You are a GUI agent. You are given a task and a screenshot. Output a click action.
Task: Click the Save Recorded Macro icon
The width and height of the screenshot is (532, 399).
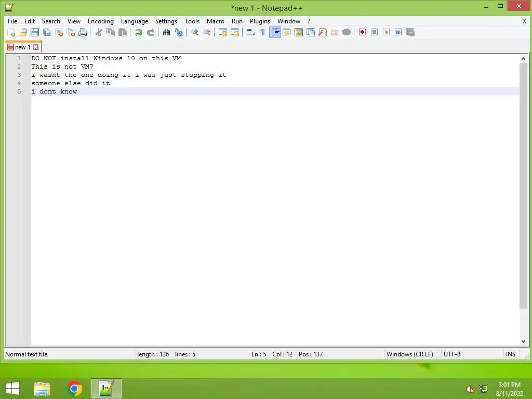coord(410,32)
